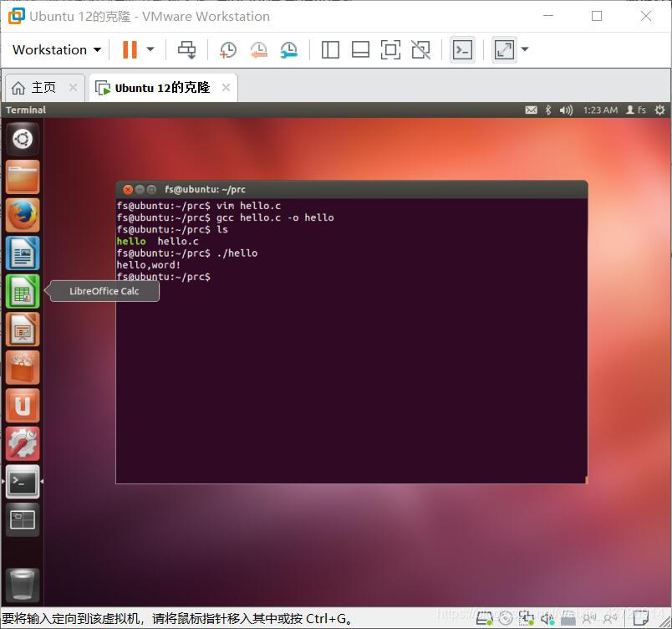Viewport: 672px width, 629px height.
Task: Toggle Unity mode icon
Action: pyautogui.click(x=420, y=49)
